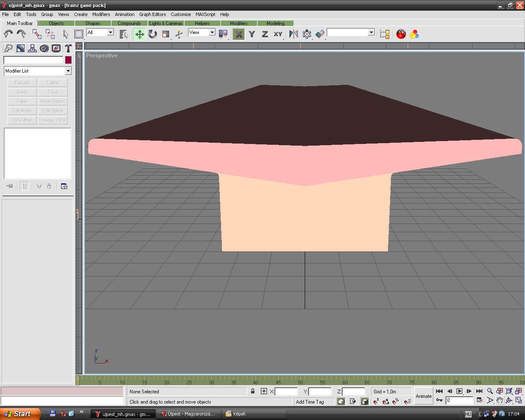
Task: Toggle the Restrict to XY plane button
Action: (x=278, y=34)
